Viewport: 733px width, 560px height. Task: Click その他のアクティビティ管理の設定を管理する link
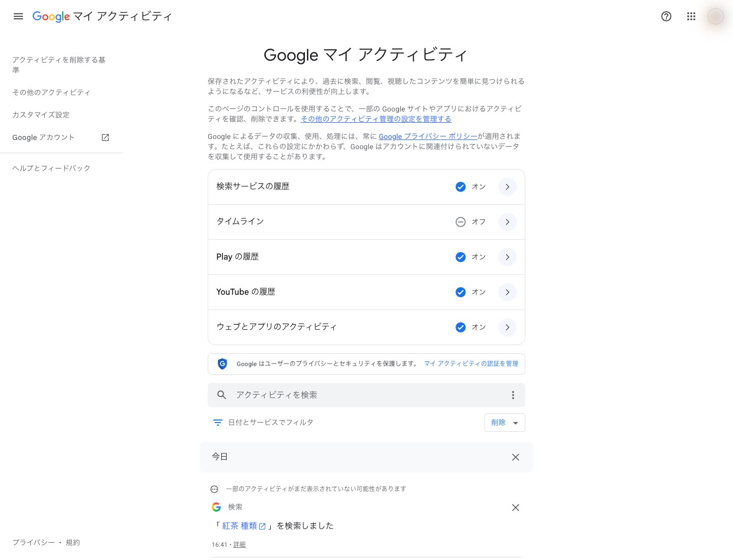point(376,119)
